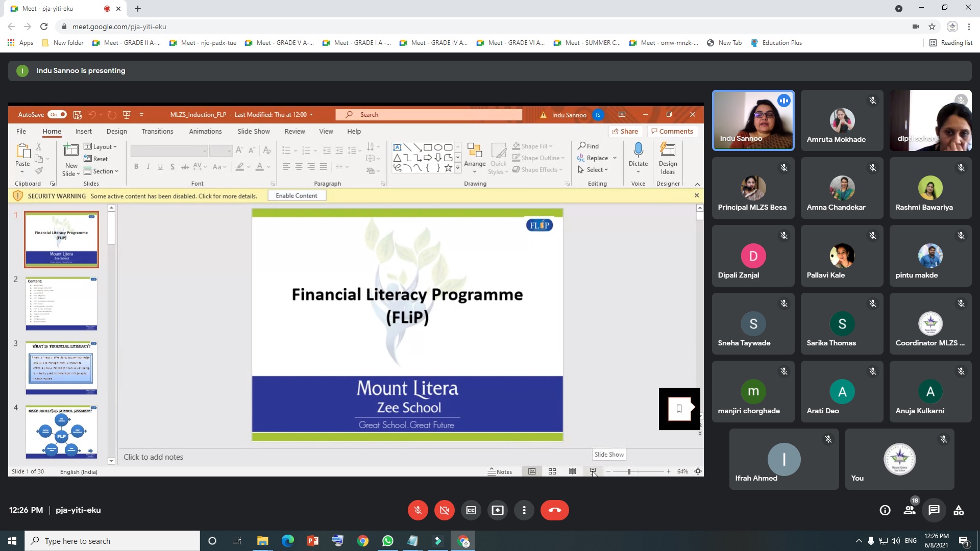The image size is (980, 551).
Task: Start Slide Show from status bar
Action: click(593, 471)
